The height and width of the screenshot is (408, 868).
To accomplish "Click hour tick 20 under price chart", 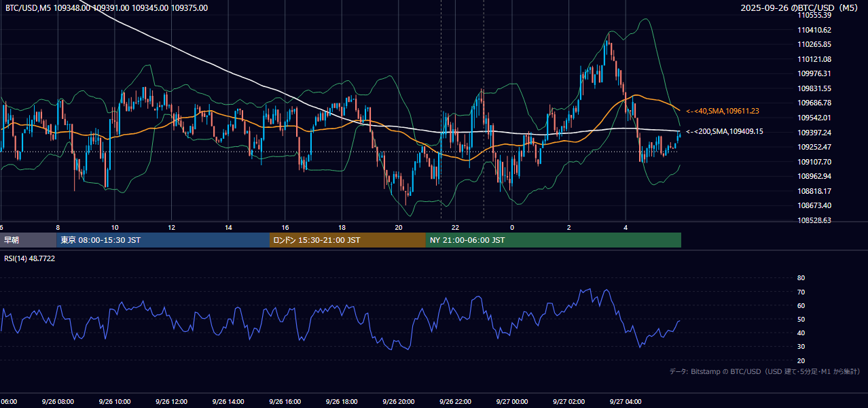I will pos(399,227).
